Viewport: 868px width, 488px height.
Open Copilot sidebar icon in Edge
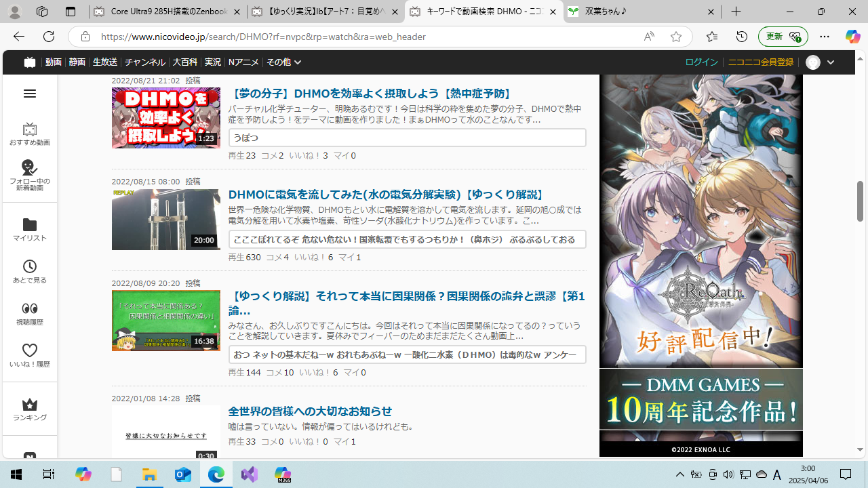pos(852,37)
